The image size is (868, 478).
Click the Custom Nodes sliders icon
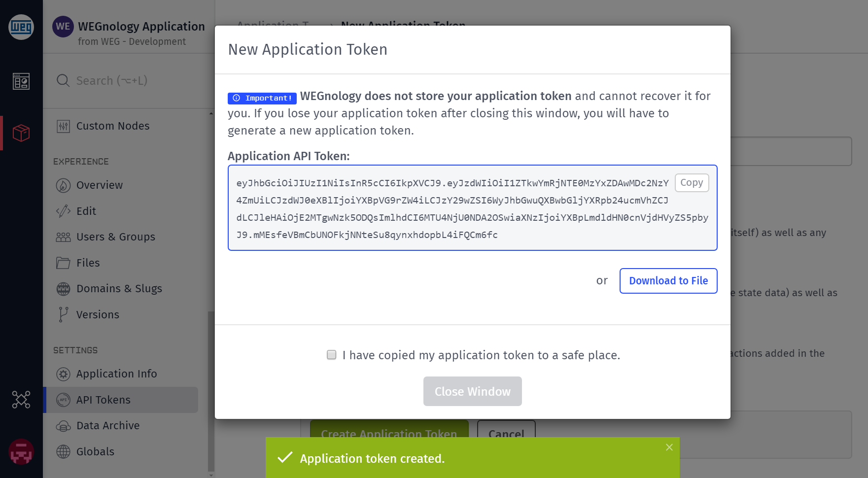click(63, 126)
